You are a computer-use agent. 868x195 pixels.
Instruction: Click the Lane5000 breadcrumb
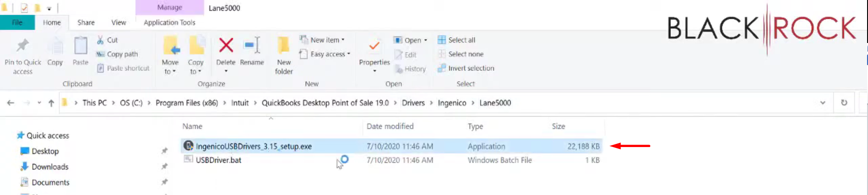495,103
